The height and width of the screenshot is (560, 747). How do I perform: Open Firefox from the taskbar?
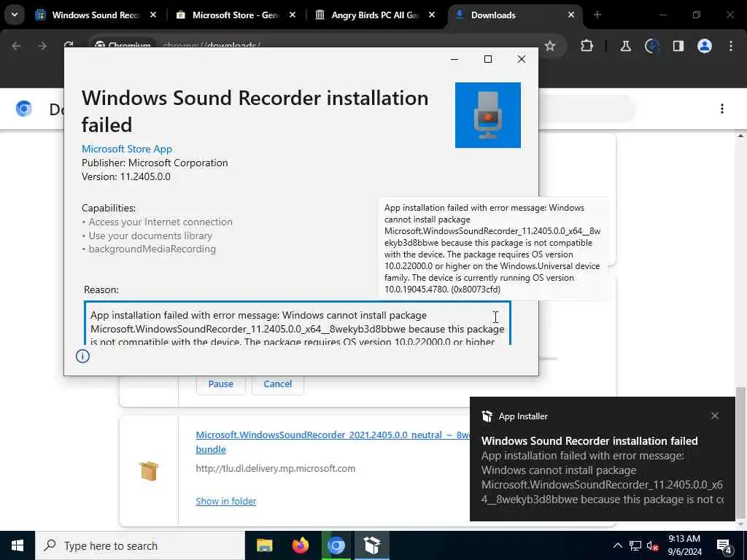300,545
